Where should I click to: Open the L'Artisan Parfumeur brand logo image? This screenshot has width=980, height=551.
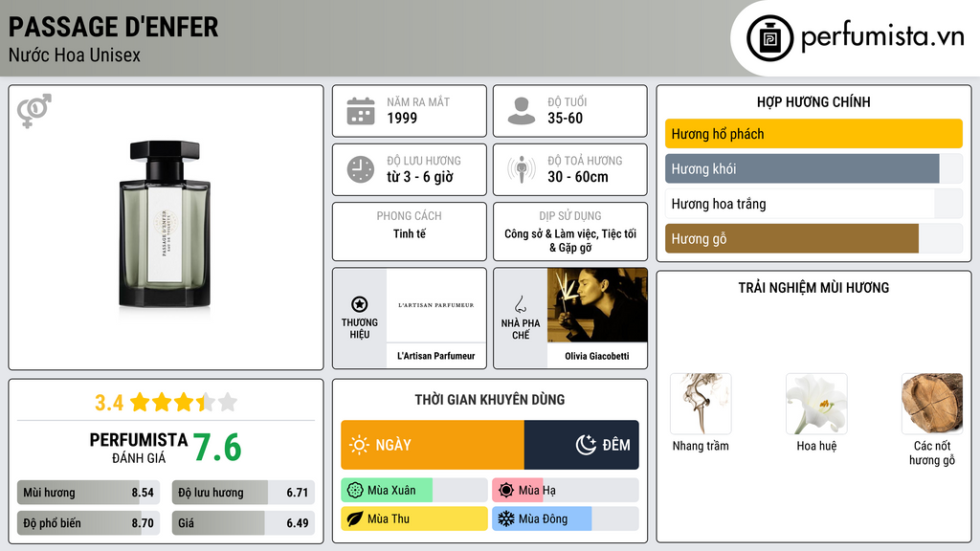point(436,305)
